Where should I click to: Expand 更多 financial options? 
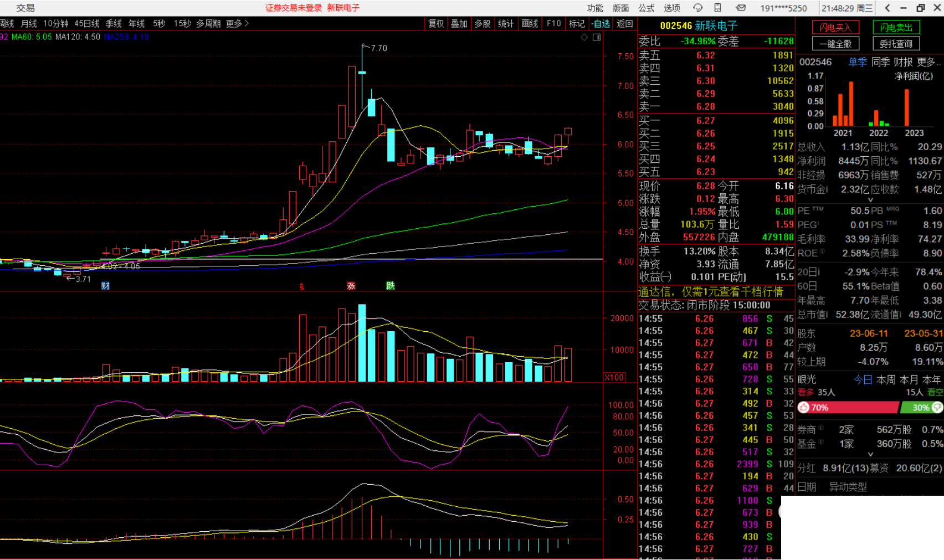929,62
